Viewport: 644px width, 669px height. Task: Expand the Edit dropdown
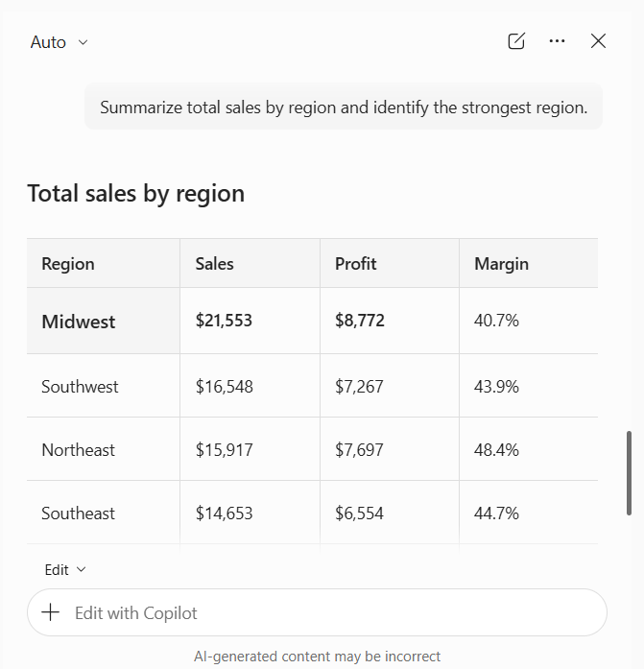pos(65,569)
